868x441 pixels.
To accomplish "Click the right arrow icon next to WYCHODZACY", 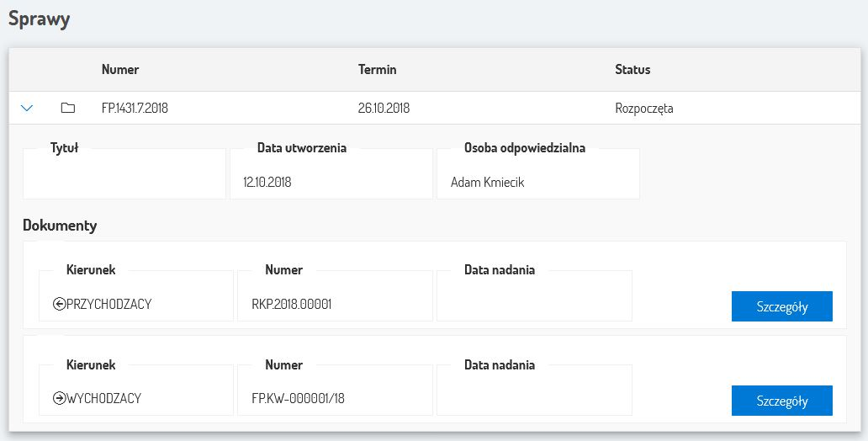I will coord(59,399).
